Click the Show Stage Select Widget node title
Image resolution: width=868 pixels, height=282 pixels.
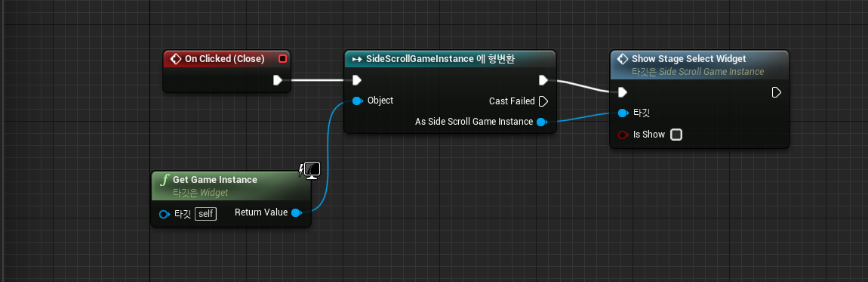688,59
